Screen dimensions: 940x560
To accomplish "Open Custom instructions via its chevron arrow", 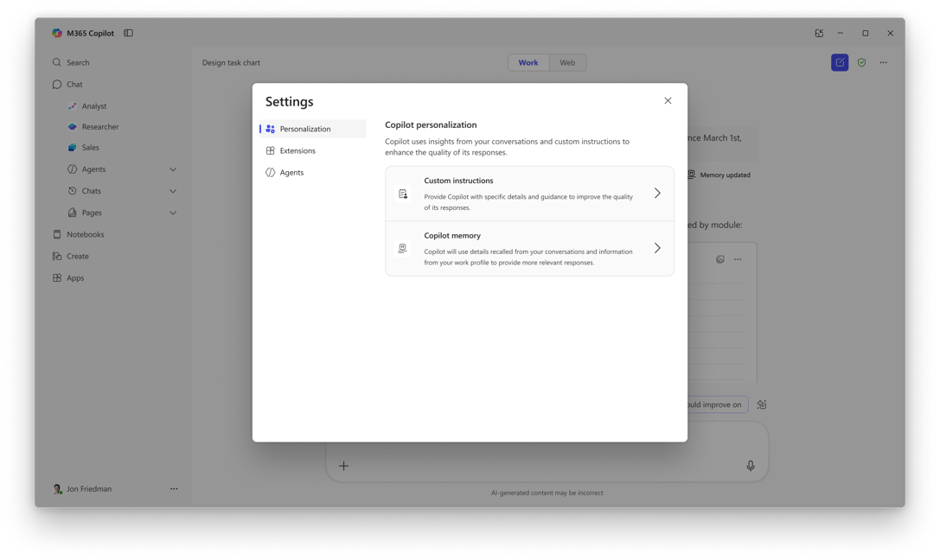I will pyautogui.click(x=657, y=194).
